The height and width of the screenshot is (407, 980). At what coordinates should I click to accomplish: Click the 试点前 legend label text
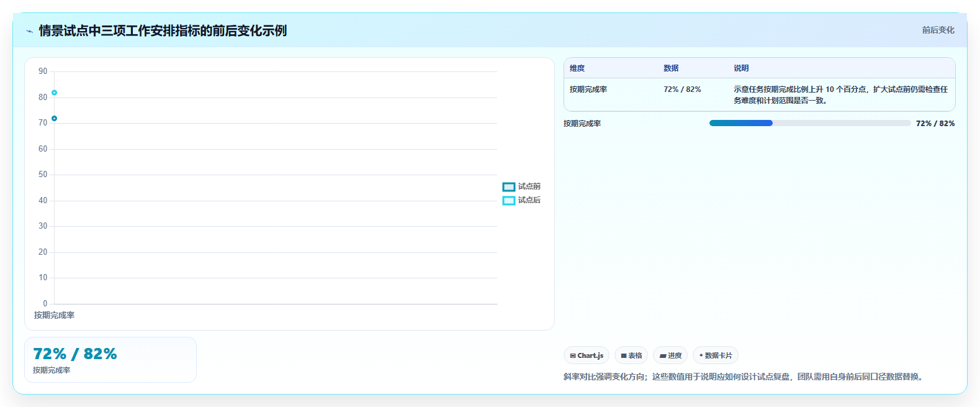click(x=529, y=186)
